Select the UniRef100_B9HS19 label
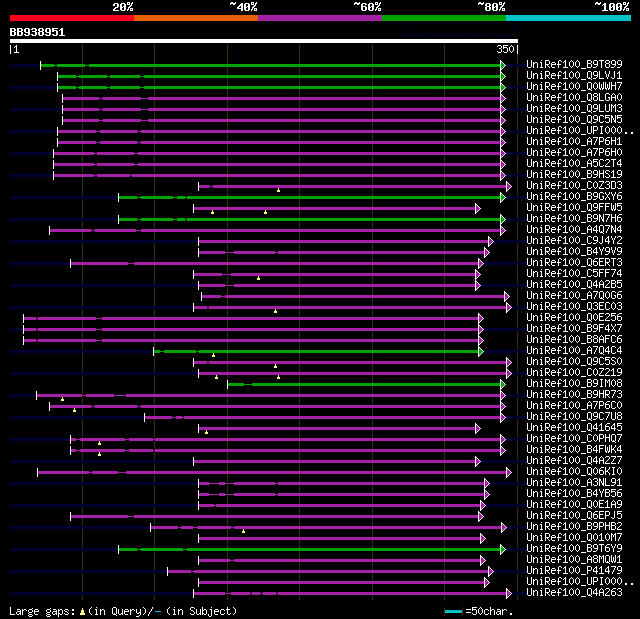Image resolution: width=640 pixels, height=619 pixels. pyautogui.click(x=574, y=175)
